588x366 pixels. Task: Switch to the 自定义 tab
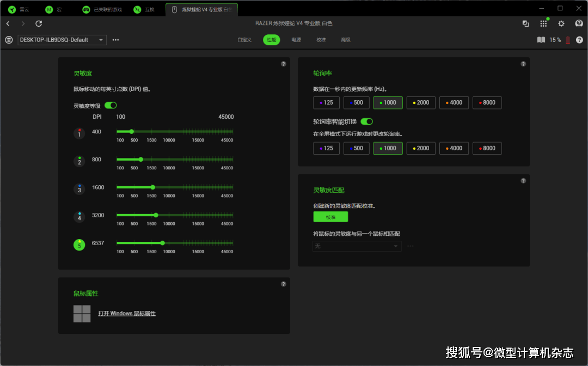[x=244, y=40]
